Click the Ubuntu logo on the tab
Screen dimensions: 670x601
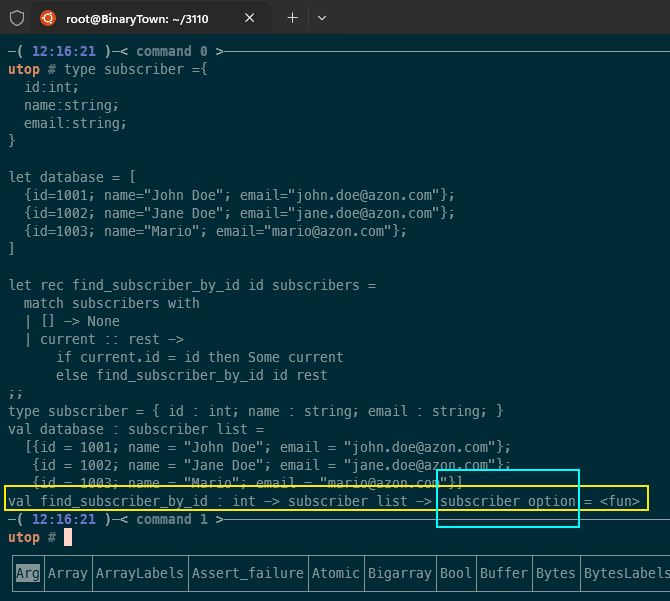tap(47, 18)
